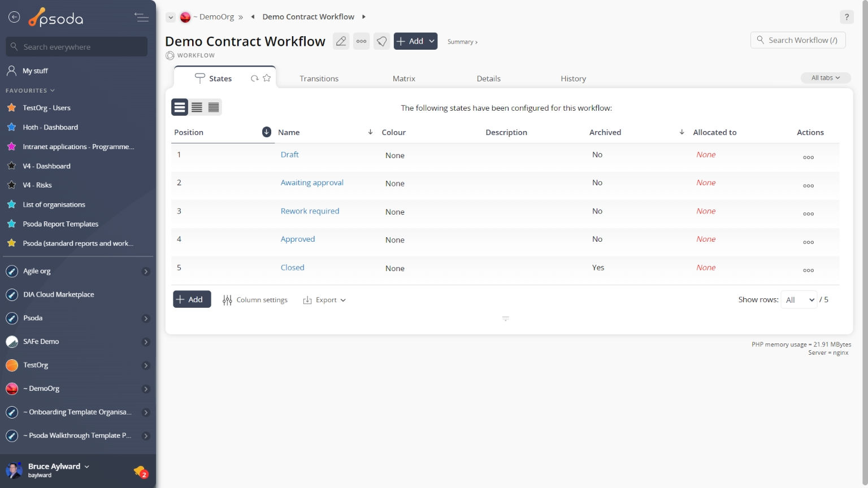Switch to the Transitions tab
Image resolution: width=868 pixels, height=488 pixels.
(319, 79)
